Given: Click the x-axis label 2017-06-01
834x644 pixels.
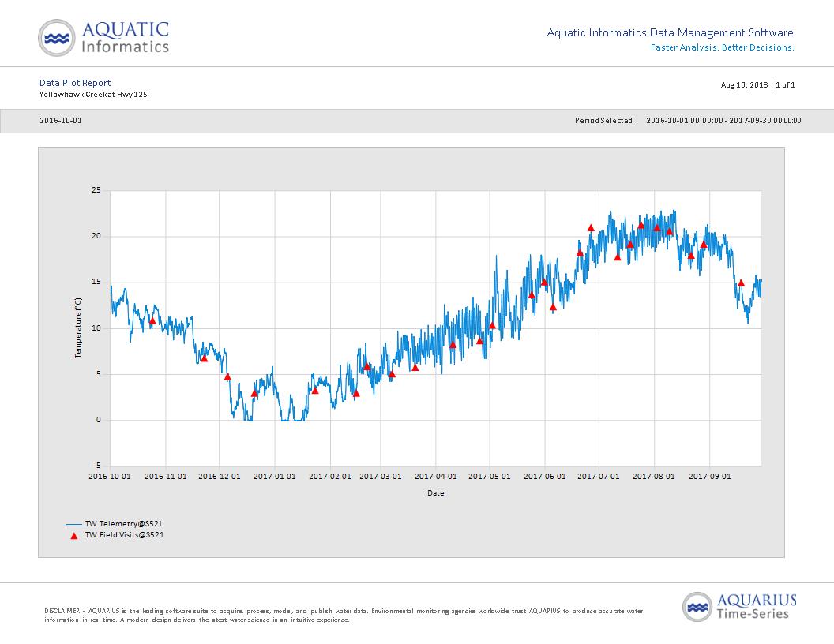Looking at the screenshot, I should (x=545, y=476).
